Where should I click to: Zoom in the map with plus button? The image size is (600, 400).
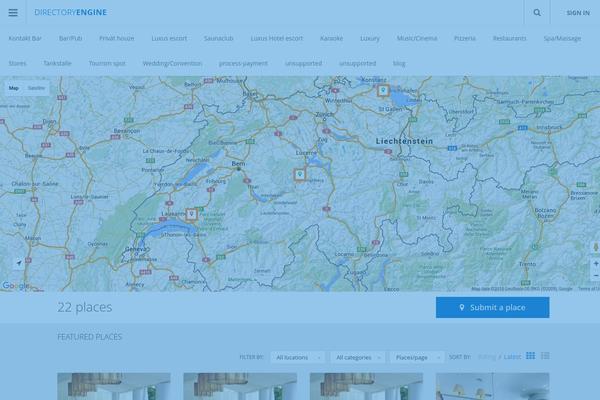pos(595,264)
